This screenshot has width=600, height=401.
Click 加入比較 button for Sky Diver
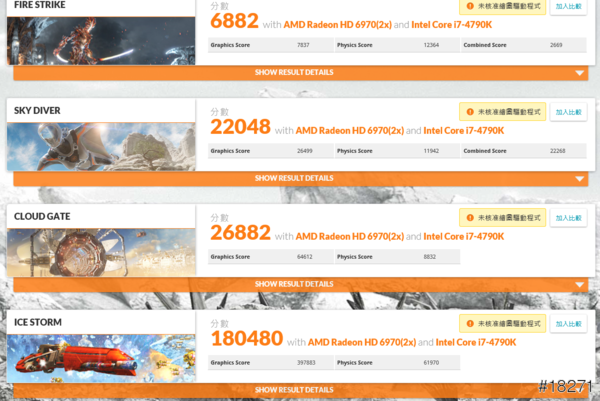[568, 112]
